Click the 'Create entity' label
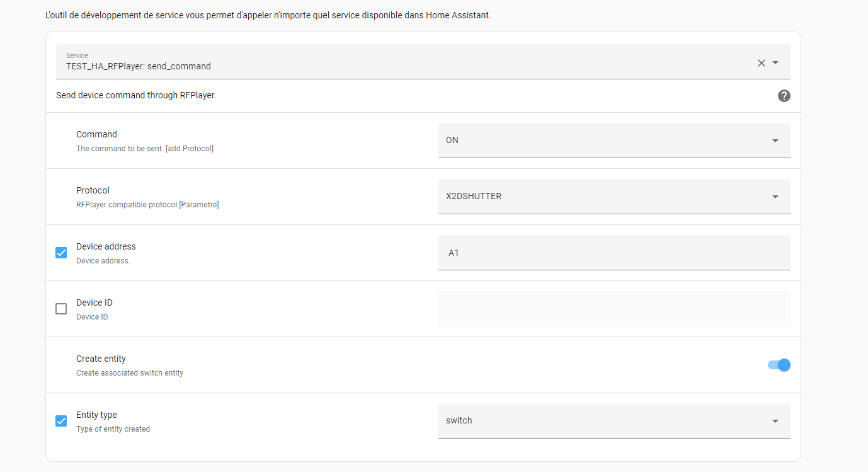 pyautogui.click(x=101, y=359)
